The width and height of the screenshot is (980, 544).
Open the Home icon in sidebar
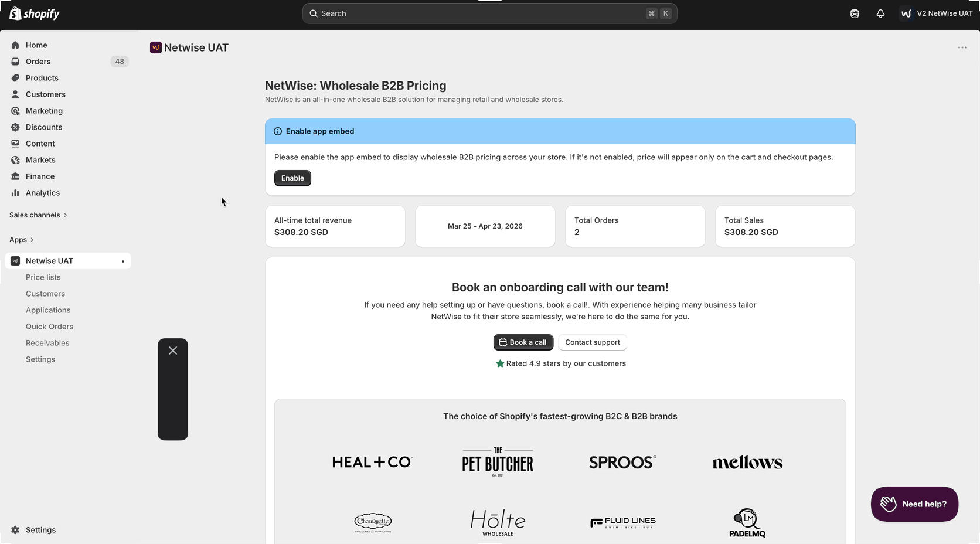(x=15, y=45)
